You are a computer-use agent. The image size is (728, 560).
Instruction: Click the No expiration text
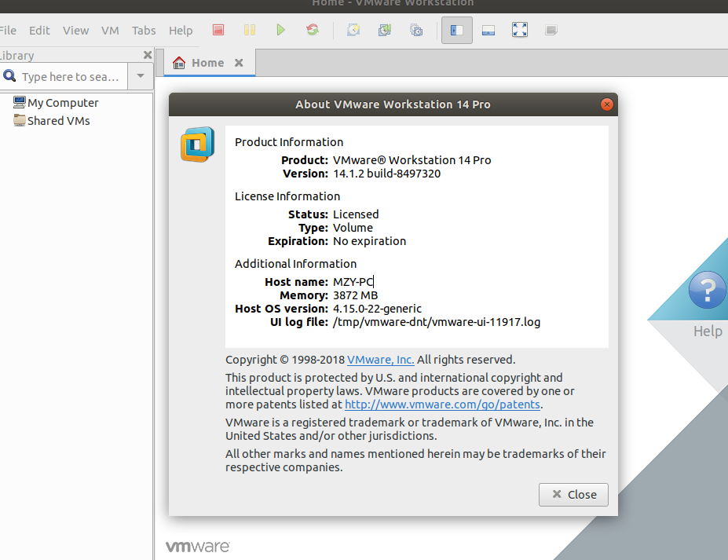click(369, 241)
